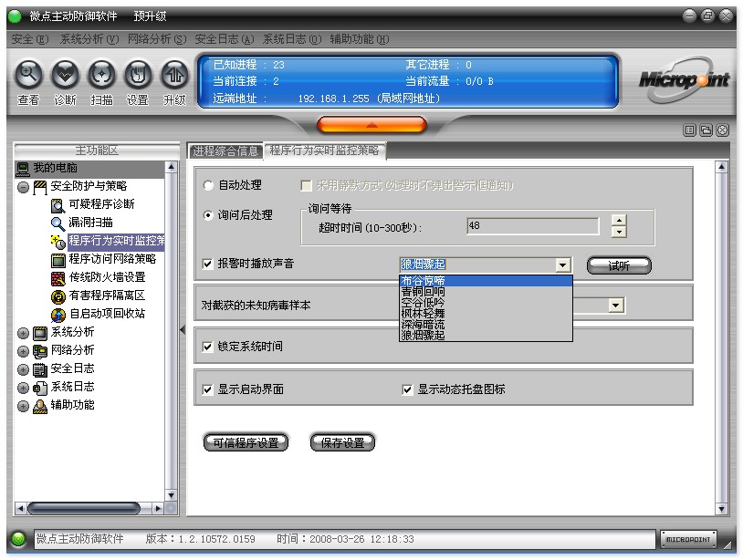Click the 系统分析 folder icon
The height and width of the screenshot is (560, 743).
(x=40, y=333)
